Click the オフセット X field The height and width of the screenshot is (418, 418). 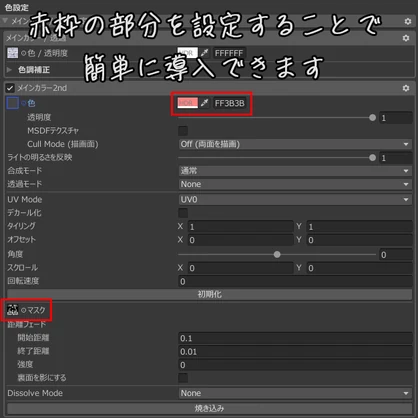(x=241, y=240)
